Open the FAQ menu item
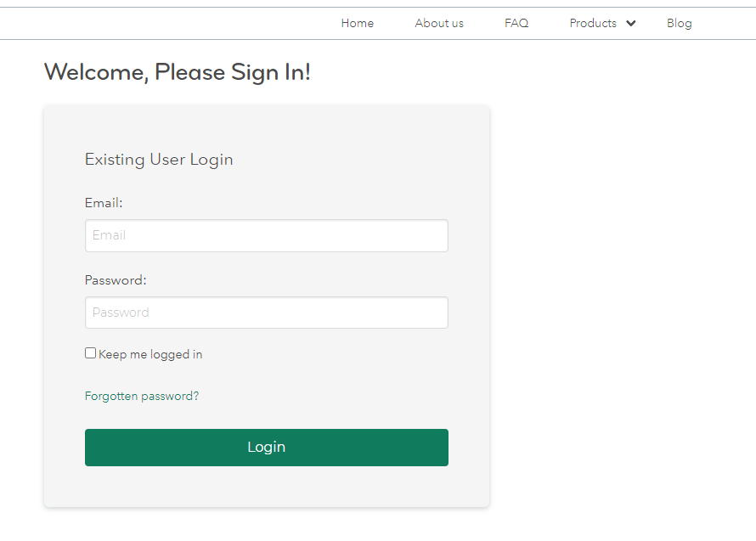The image size is (756, 541). click(x=516, y=24)
